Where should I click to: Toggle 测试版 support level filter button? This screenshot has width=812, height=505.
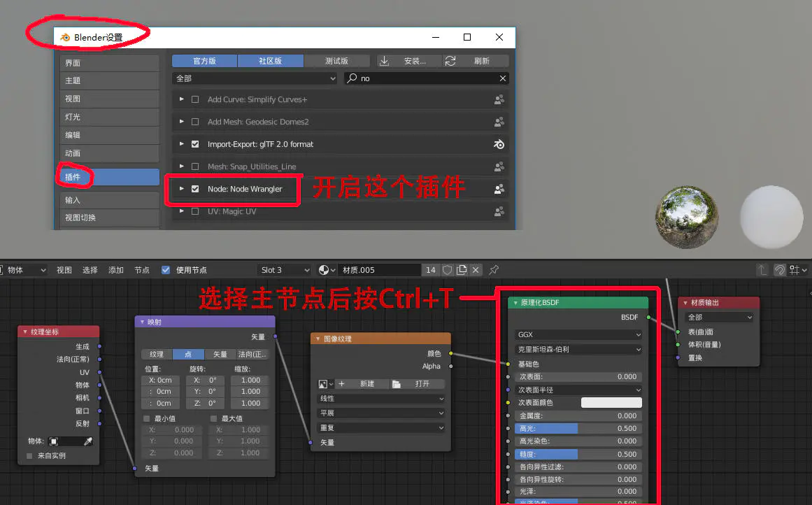(336, 61)
